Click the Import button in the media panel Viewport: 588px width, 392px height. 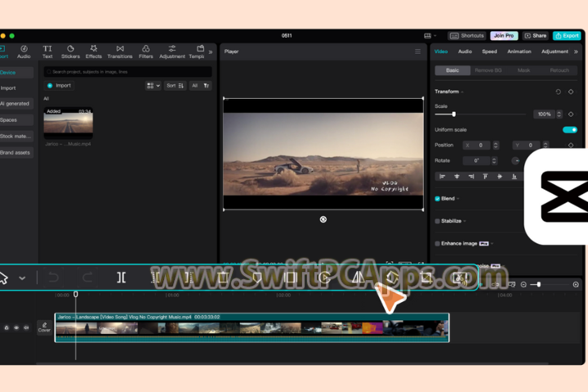pyautogui.click(x=60, y=86)
